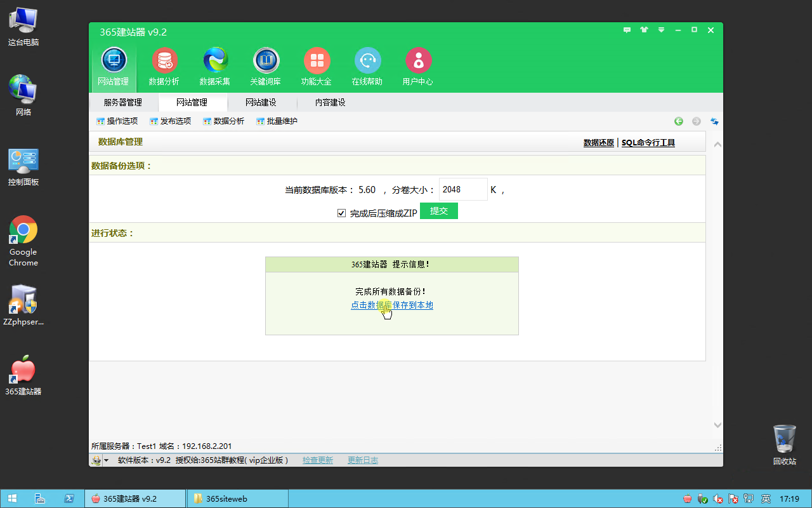Open 关键词库 main toolbar icon
This screenshot has height=508, width=812.
tap(266, 67)
